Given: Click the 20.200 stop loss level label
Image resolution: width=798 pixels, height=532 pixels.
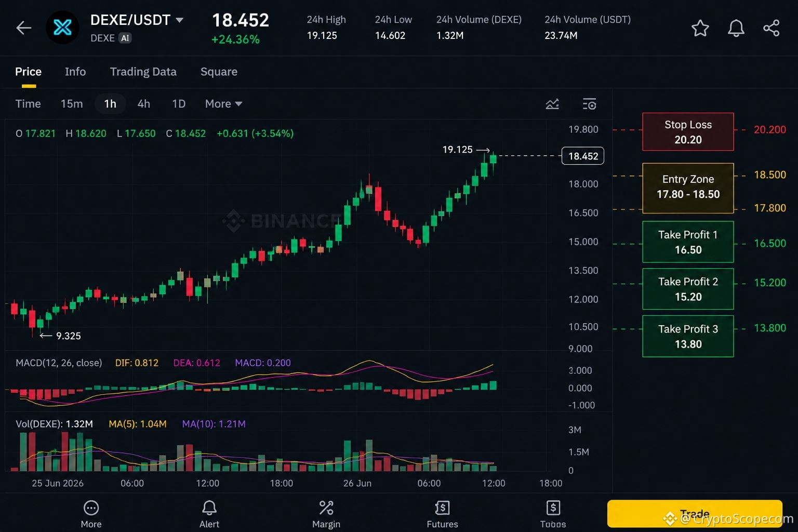Looking at the screenshot, I should pos(769,129).
